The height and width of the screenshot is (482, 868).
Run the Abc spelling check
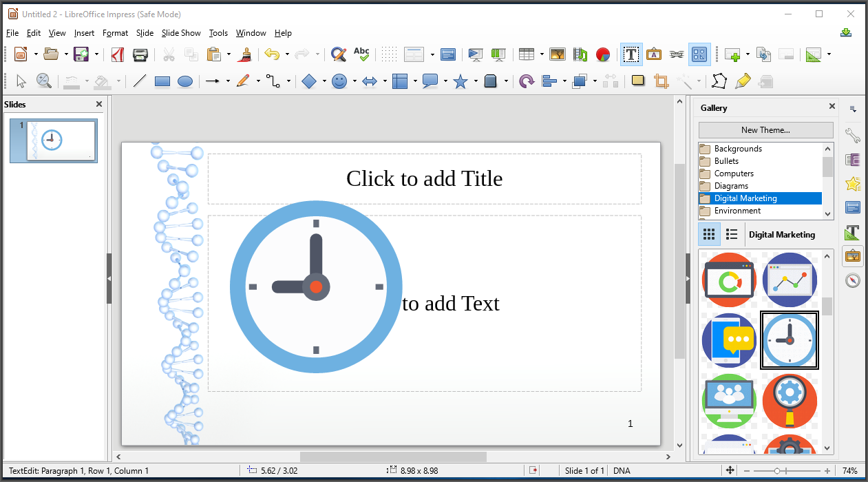361,54
